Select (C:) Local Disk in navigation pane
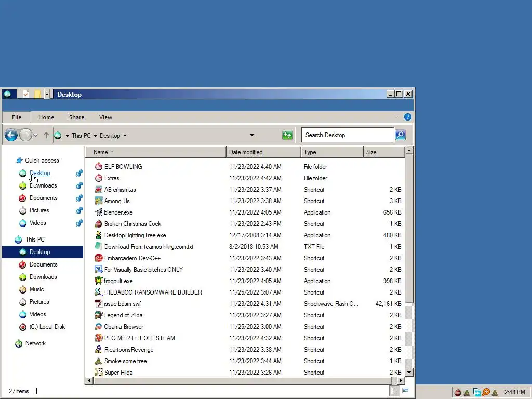Image resolution: width=532 pixels, height=399 pixels. [47, 327]
